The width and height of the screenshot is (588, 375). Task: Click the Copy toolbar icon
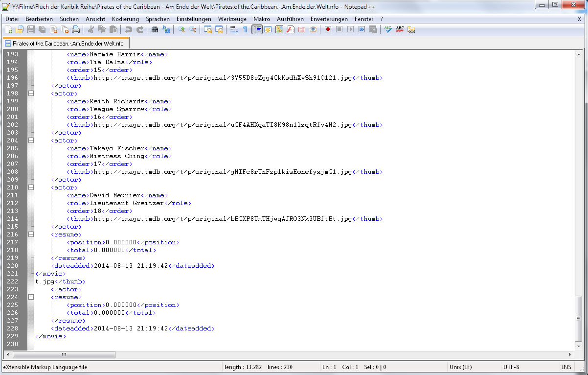(x=102, y=30)
